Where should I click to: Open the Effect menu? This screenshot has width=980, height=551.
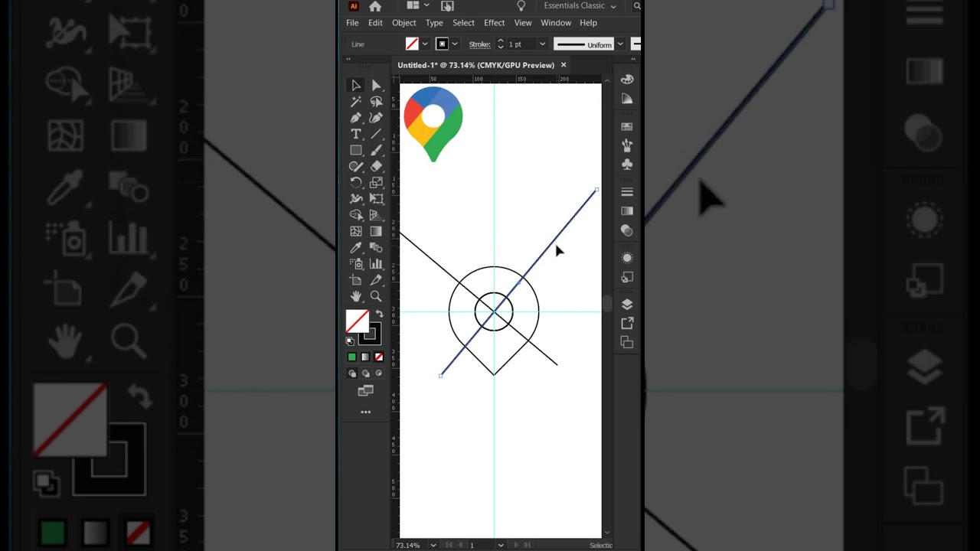click(x=494, y=23)
